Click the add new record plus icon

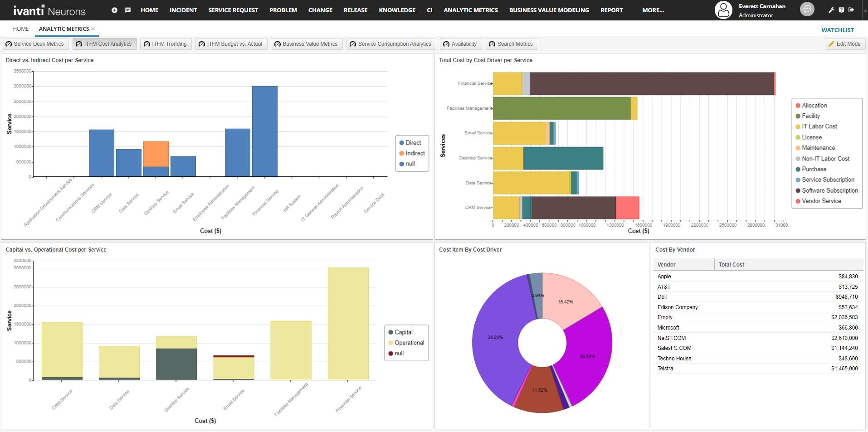tap(115, 10)
